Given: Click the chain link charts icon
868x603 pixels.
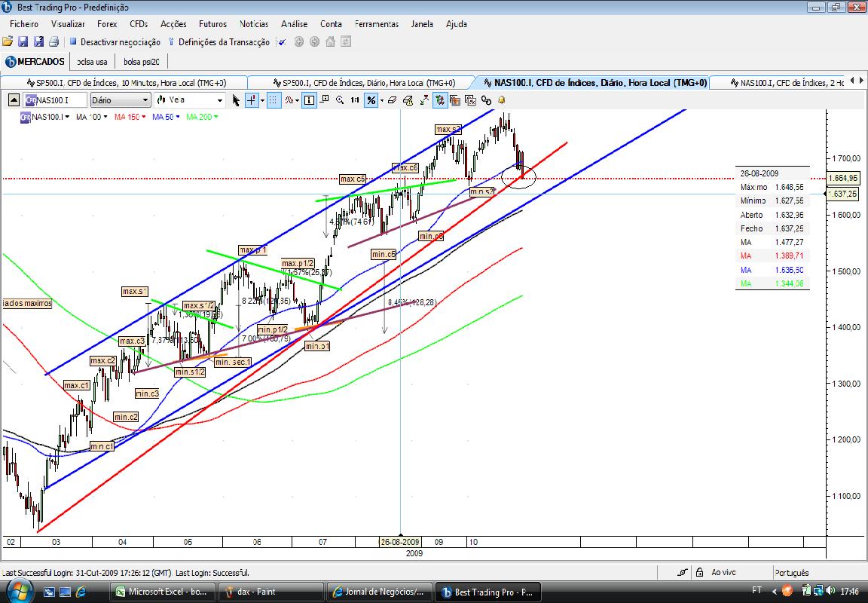Looking at the screenshot, I should pyautogui.click(x=486, y=100).
